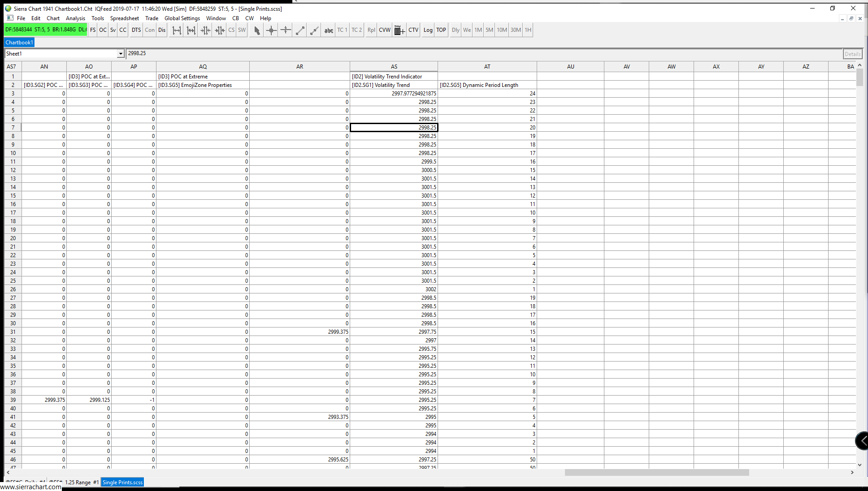This screenshot has width=868, height=491.
Task: Expand the Sheet1 dropdown arrow
Action: point(121,54)
